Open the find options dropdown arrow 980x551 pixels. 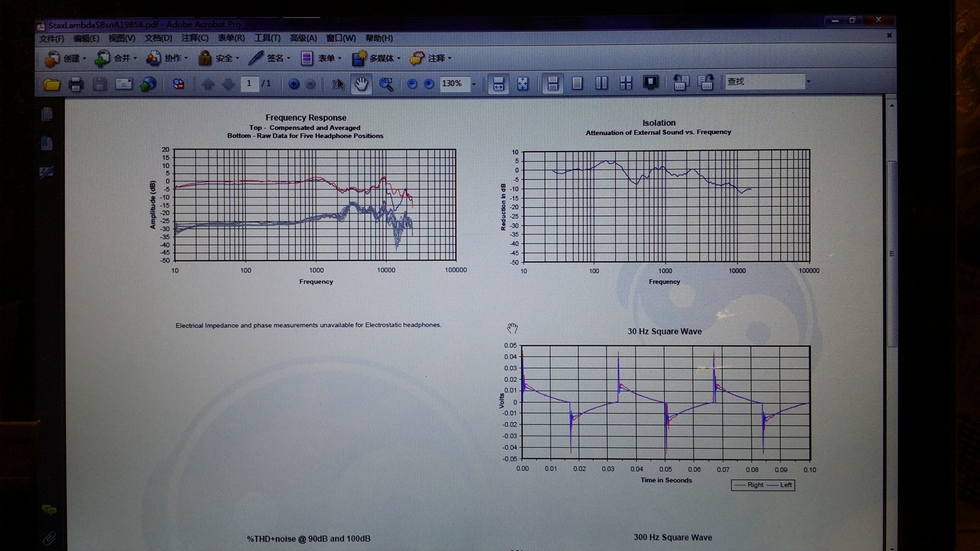point(808,82)
